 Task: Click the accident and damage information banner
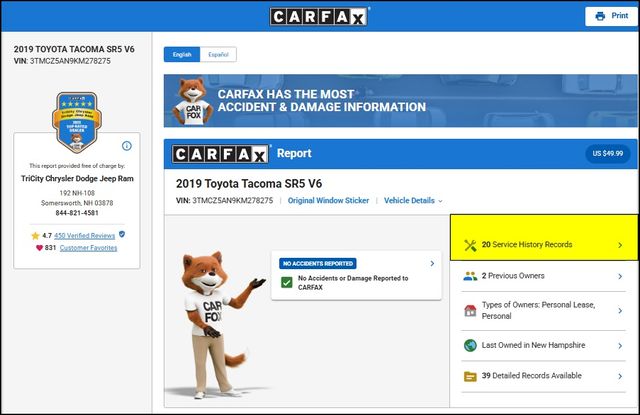click(x=400, y=101)
